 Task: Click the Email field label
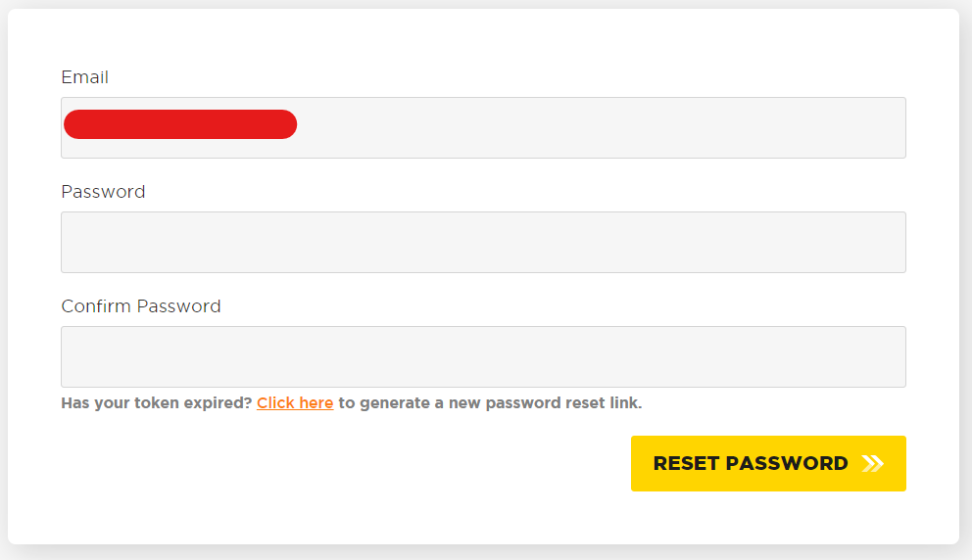[x=85, y=77]
